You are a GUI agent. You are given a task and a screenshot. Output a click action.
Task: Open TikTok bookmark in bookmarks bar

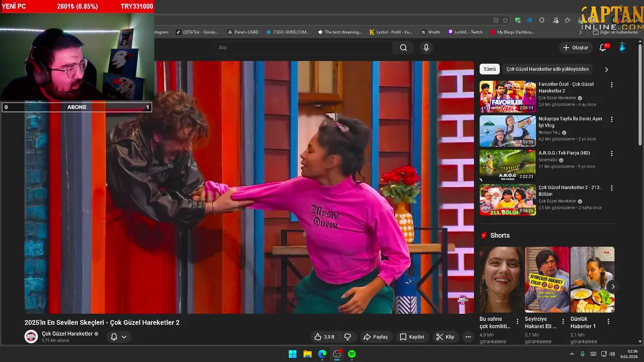(197, 32)
